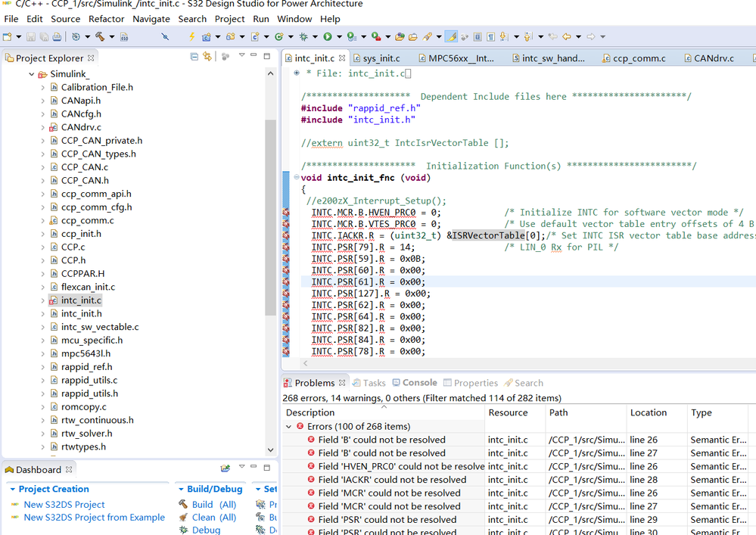Collapse the Project Creation section

point(11,490)
